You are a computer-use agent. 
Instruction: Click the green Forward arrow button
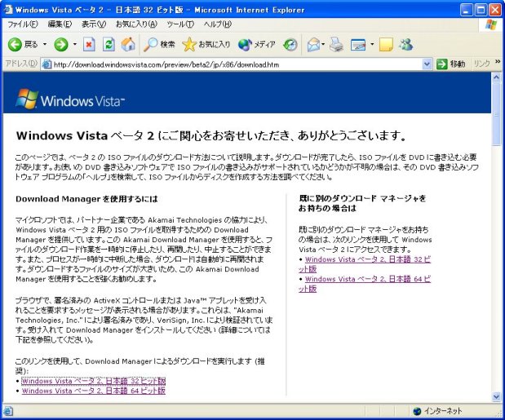coord(60,44)
